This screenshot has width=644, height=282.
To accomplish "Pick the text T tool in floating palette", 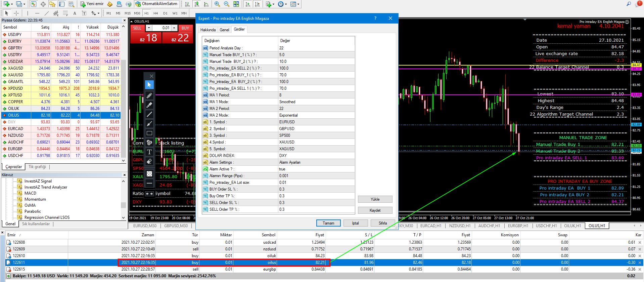I will [x=149, y=152].
